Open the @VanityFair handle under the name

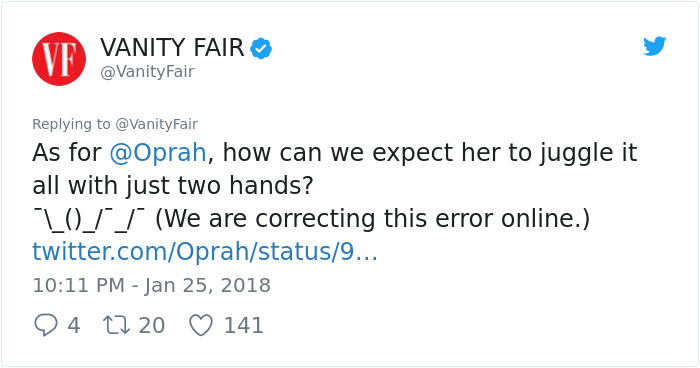pos(147,71)
